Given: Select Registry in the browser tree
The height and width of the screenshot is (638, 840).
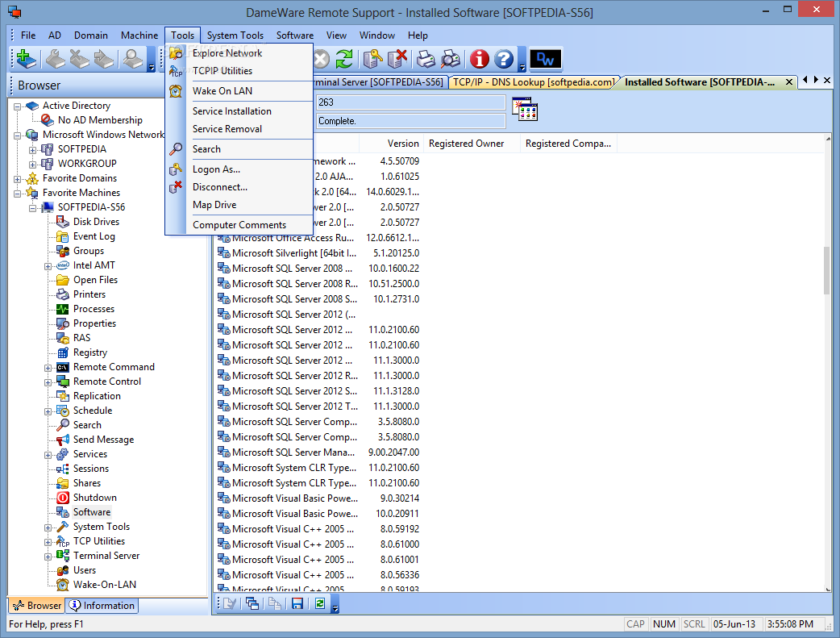Looking at the screenshot, I should 90,352.
